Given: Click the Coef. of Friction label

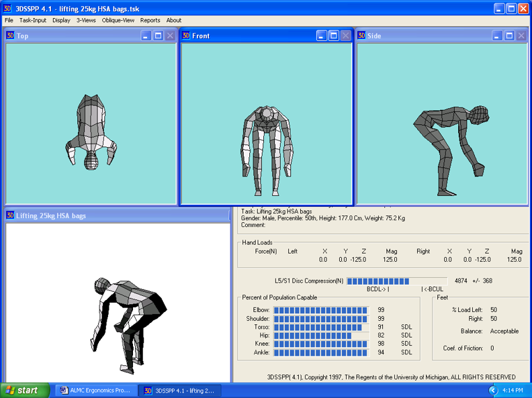Looking at the screenshot, I should point(463,348).
